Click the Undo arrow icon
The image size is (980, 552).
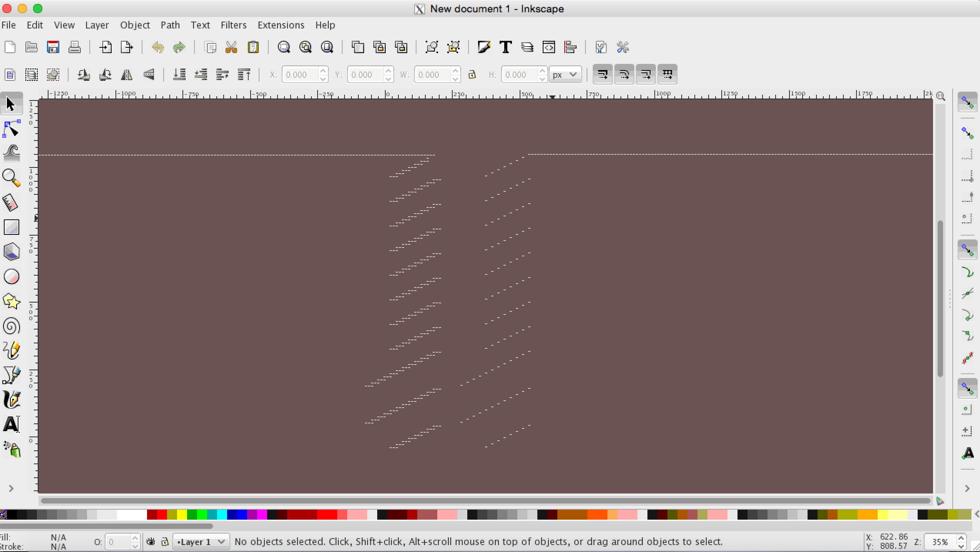[158, 47]
